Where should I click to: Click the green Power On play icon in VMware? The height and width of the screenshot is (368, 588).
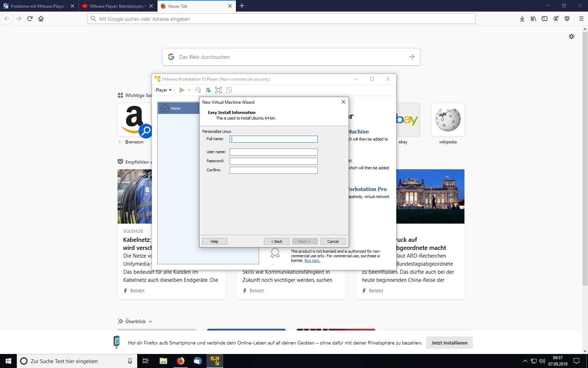182,90
